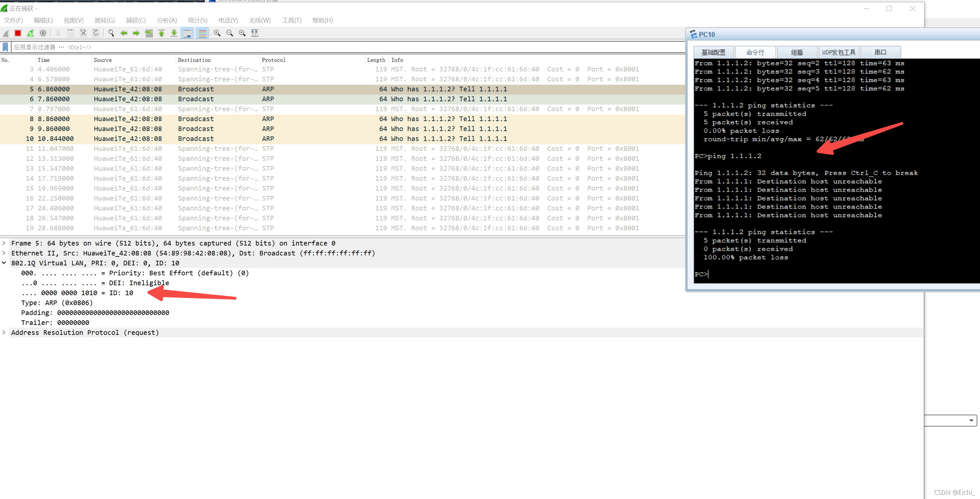Viewport: 980px width, 499px height.
Task: Restart the current capture with the green fin icon
Action: click(x=30, y=33)
